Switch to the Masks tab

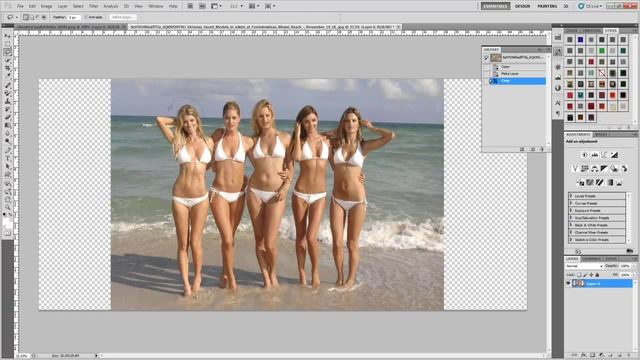(x=600, y=134)
